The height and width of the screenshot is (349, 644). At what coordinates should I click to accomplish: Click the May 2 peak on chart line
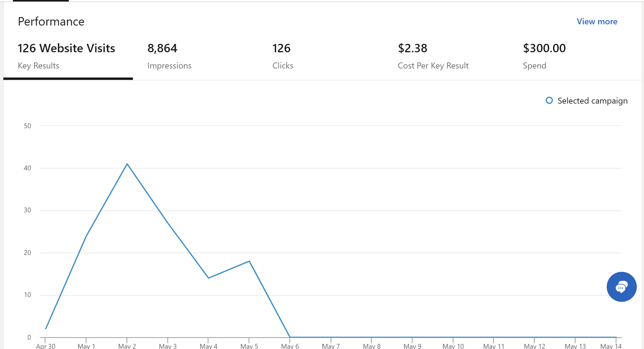click(x=127, y=164)
